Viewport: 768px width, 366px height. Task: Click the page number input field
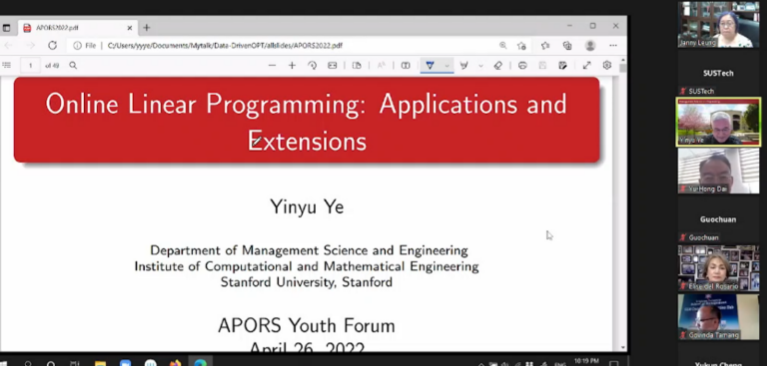click(30, 65)
